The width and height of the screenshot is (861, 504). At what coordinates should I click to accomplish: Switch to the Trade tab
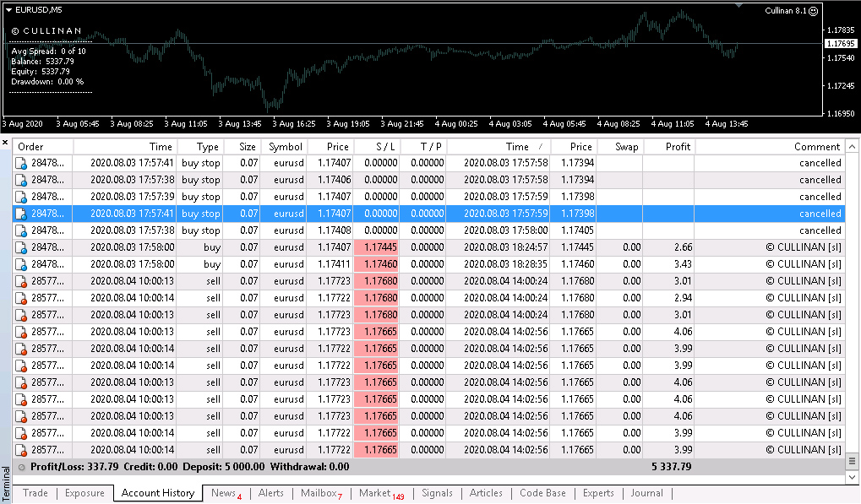point(35,493)
